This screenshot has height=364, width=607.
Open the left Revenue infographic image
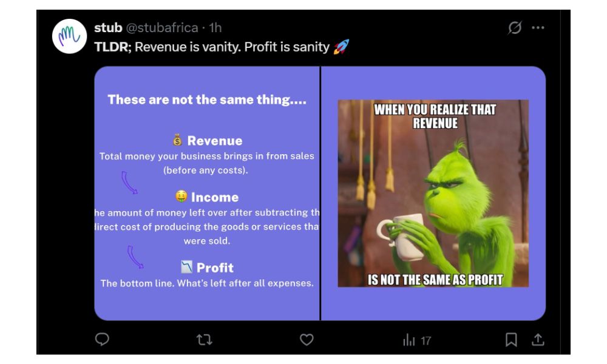click(207, 194)
